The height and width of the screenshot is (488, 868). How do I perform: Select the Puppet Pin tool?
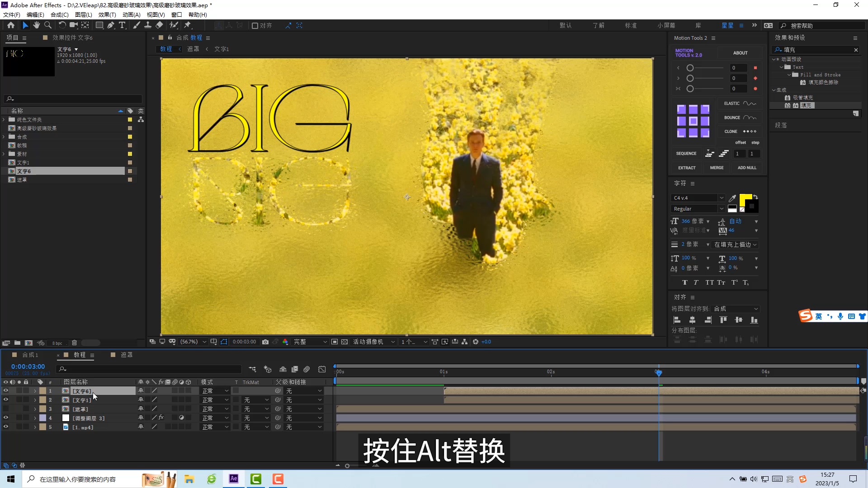188,25
